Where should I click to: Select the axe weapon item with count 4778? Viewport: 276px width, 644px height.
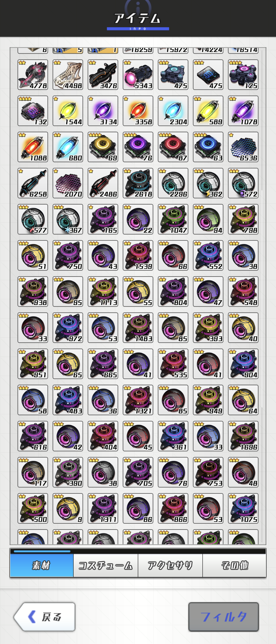click(33, 75)
